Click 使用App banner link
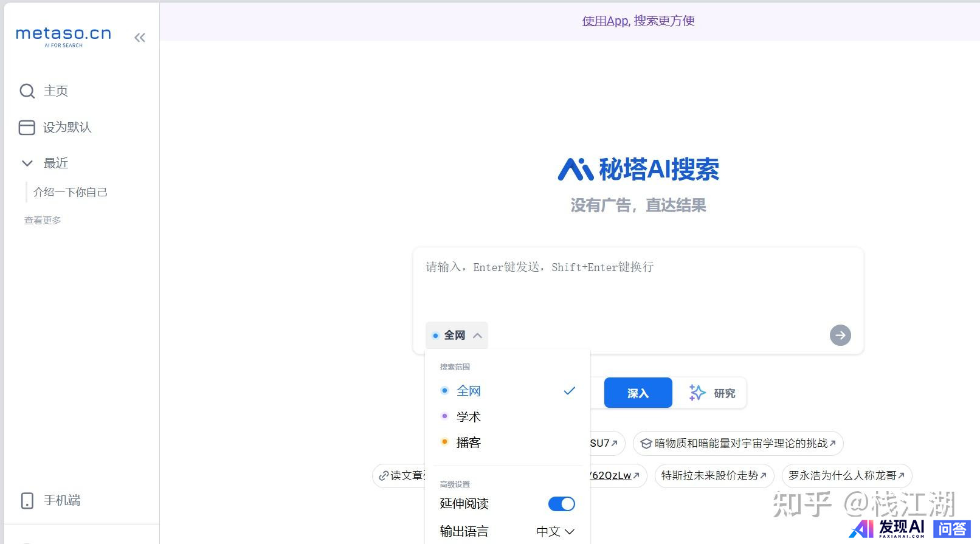The image size is (980, 544). pos(604,21)
